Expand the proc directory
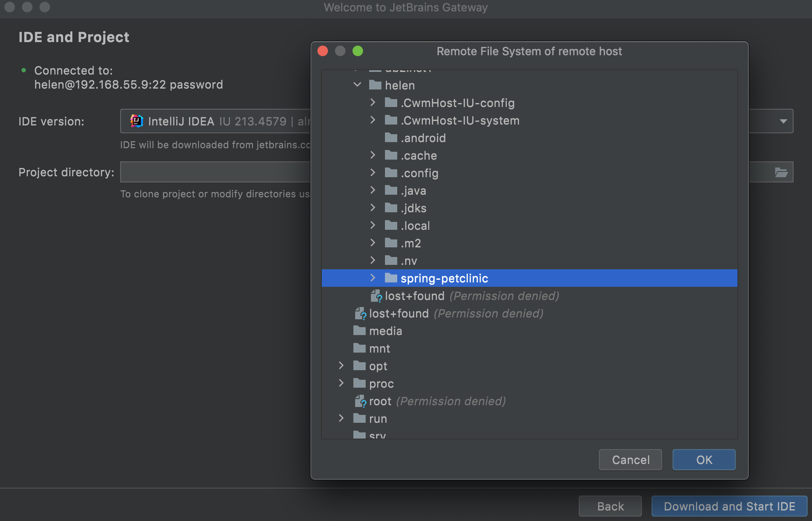The height and width of the screenshot is (521, 812). [x=342, y=383]
